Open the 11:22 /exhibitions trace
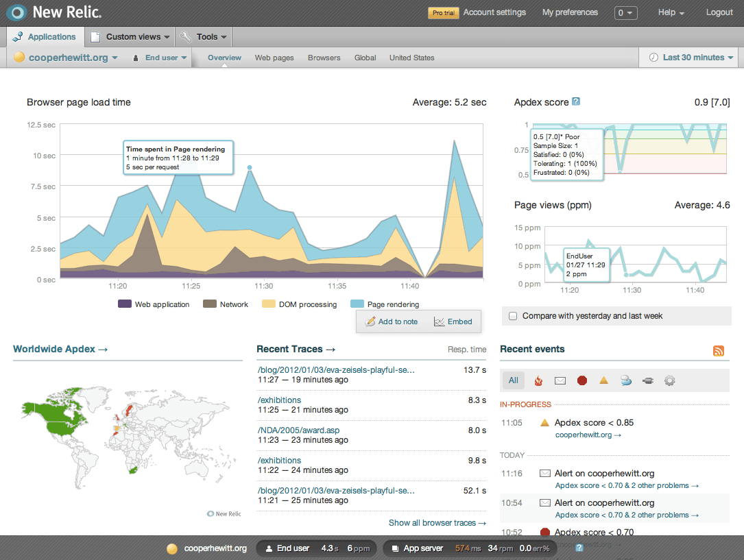This screenshot has width=744, height=560. [280, 461]
